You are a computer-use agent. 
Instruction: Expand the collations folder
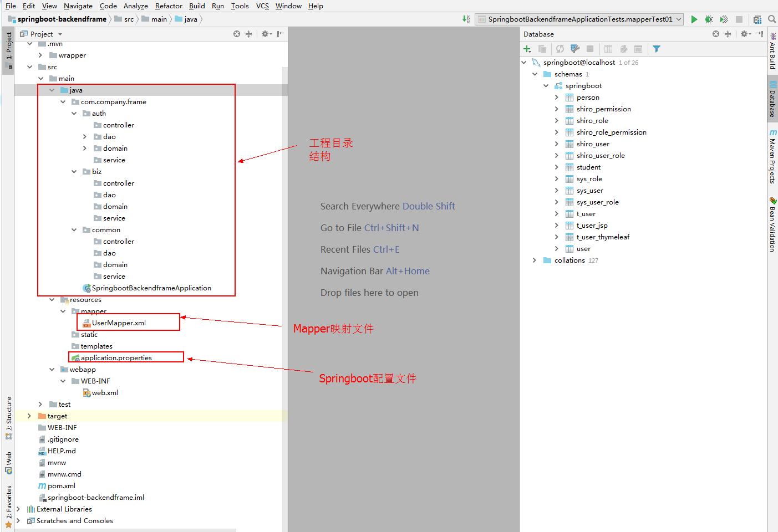coord(534,260)
